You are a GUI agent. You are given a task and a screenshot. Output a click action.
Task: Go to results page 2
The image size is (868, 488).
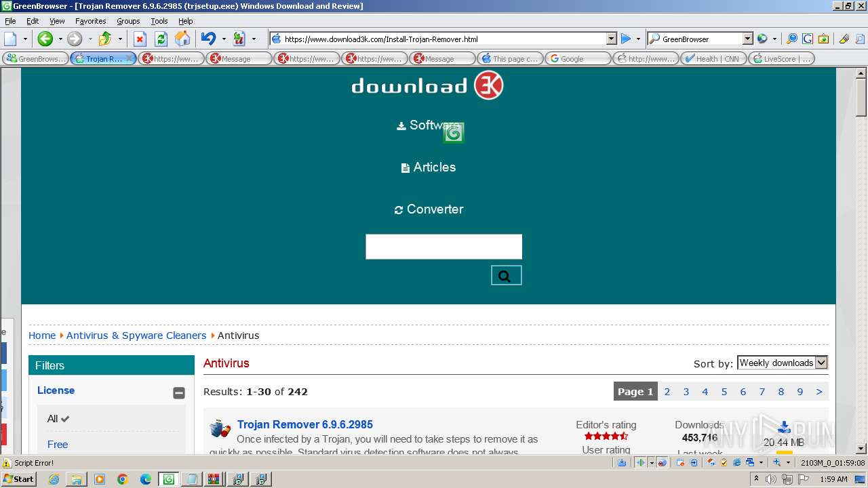point(667,392)
